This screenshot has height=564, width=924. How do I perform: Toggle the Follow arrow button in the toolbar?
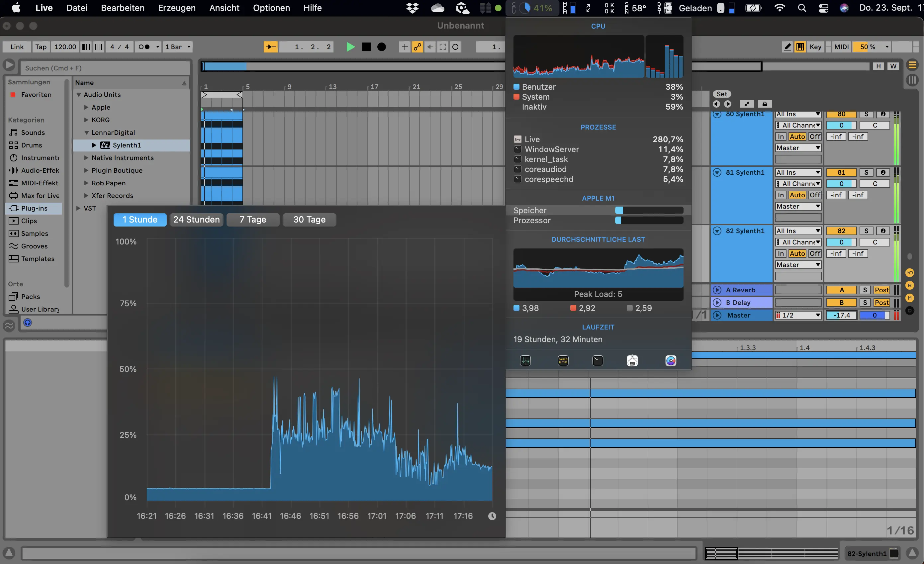(x=270, y=47)
